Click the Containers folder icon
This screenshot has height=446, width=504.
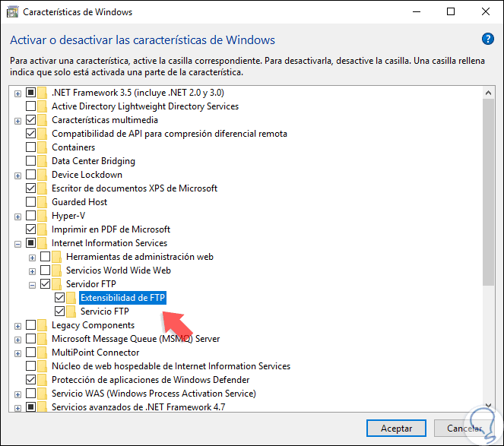(43, 147)
